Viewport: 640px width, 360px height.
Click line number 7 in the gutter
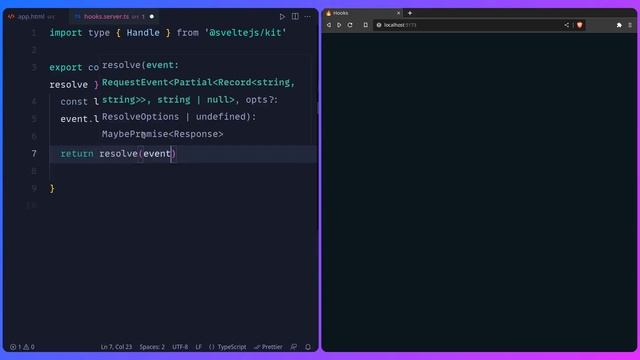(34, 153)
